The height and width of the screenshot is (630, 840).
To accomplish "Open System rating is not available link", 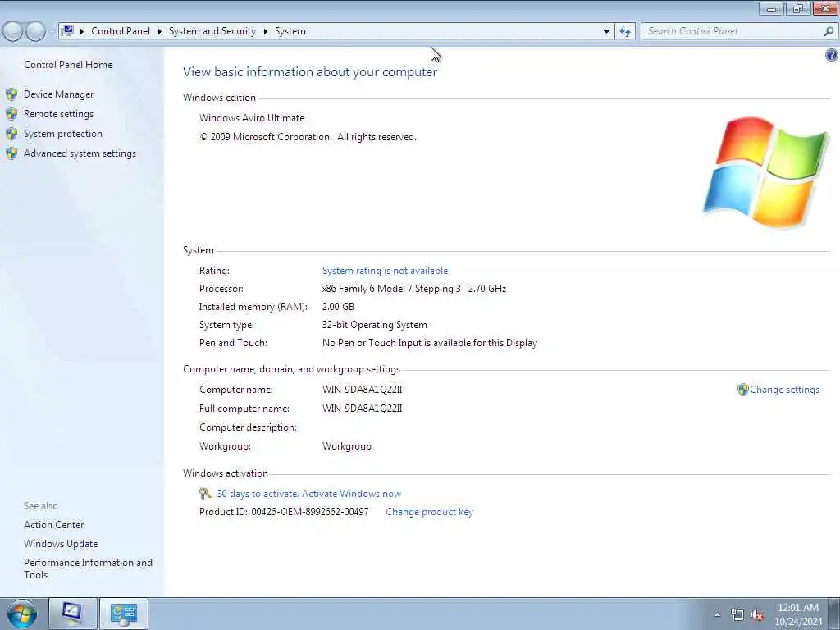I will 385,271.
